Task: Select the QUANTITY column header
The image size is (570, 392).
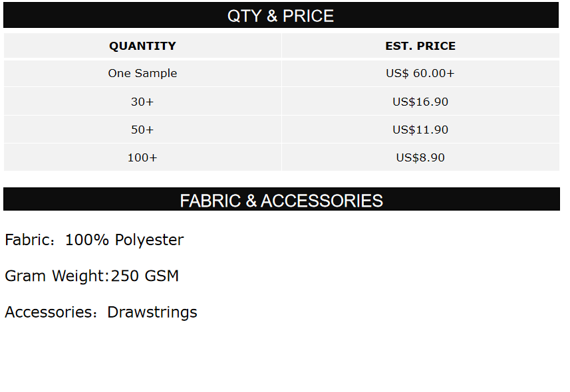Action: [142, 46]
